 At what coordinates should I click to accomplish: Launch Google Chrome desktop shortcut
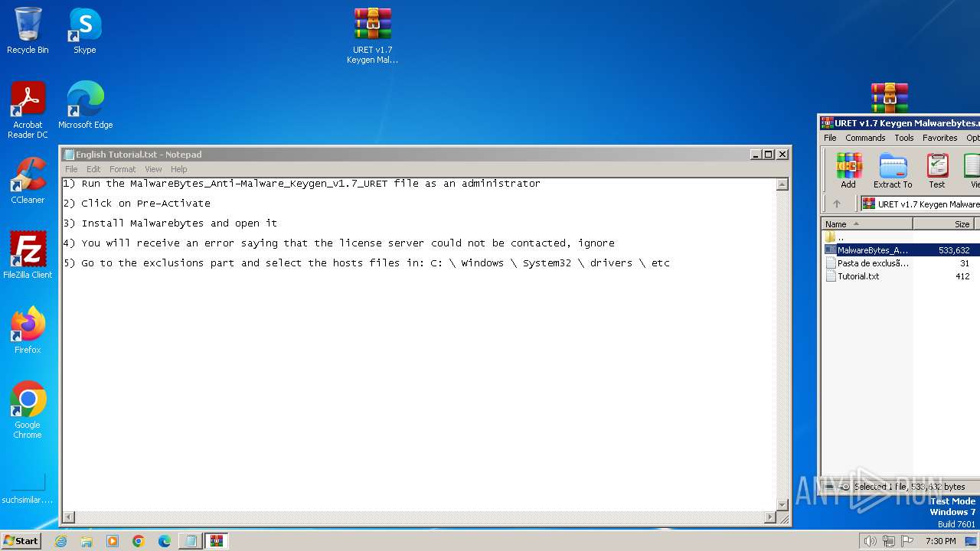click(x=28, y=410)
